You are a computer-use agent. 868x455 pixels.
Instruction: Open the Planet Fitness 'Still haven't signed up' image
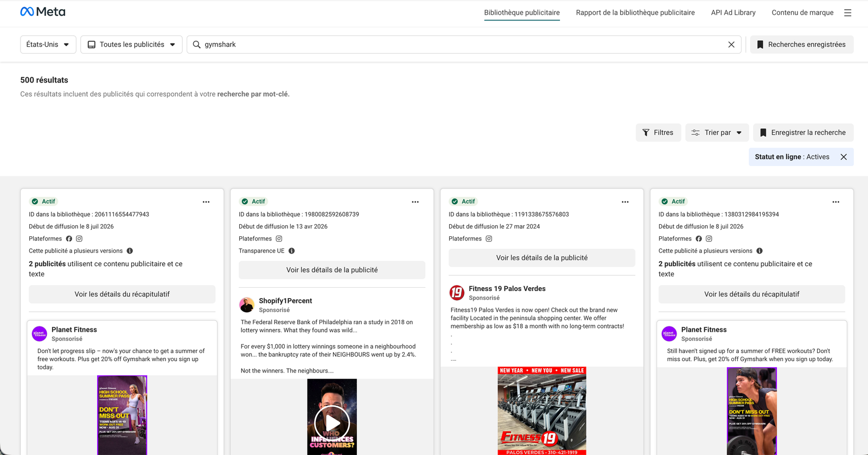click(752, 411)
